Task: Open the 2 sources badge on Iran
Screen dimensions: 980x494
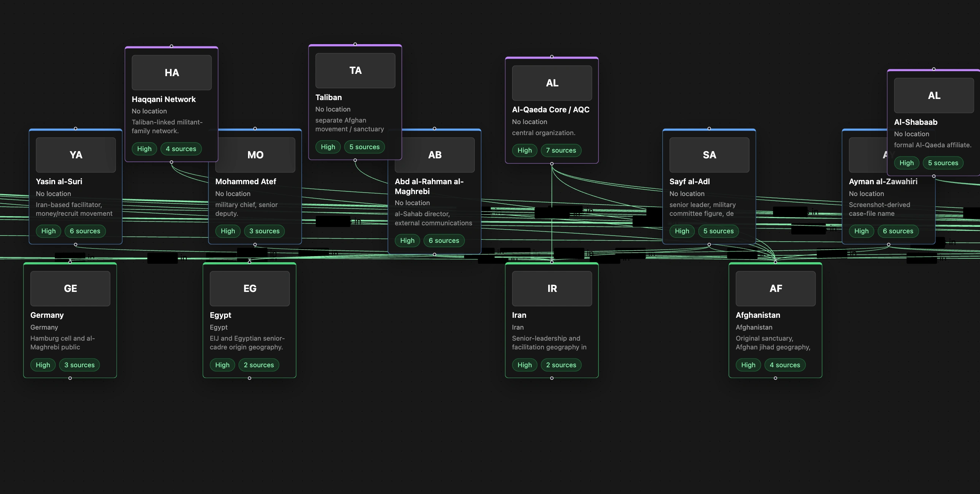Action: coord(561,365)
